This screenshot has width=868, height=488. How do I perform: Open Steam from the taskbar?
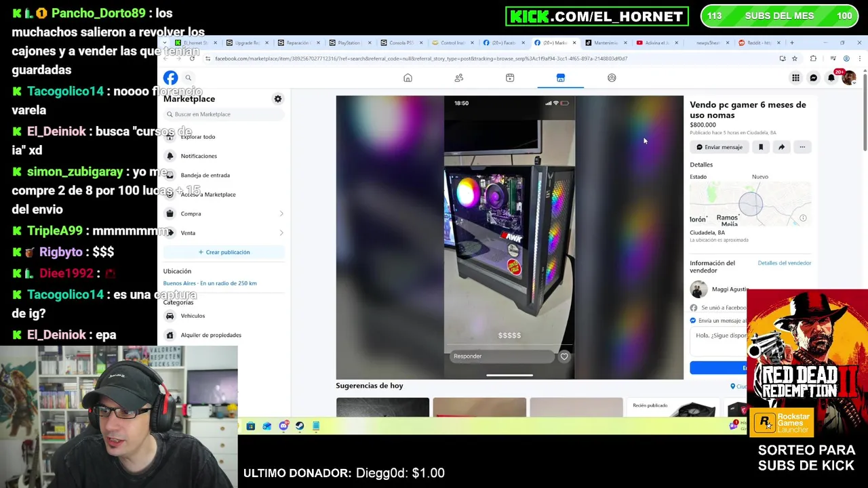pyautogui.click(x=300, y=426)
